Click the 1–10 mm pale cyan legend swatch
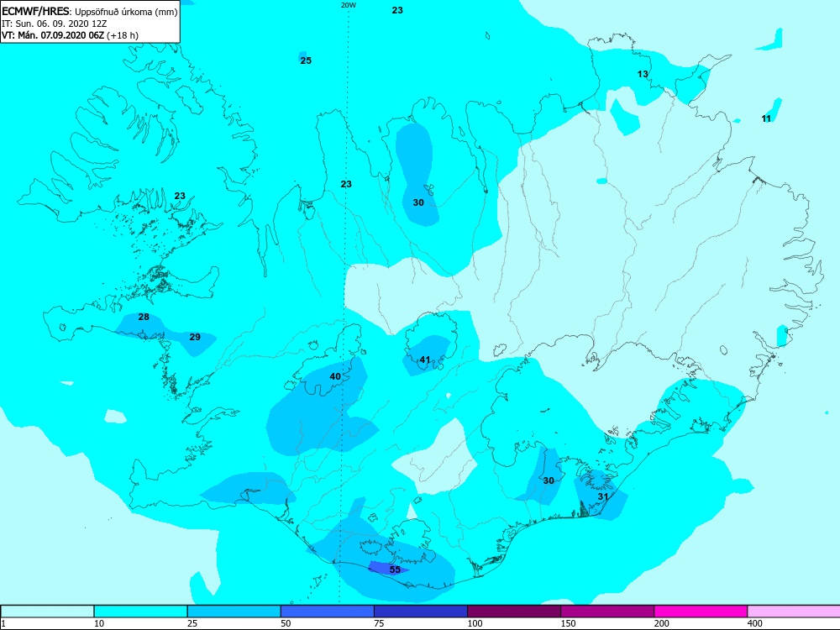Viewport: 840px width, 630px height. 47,612
